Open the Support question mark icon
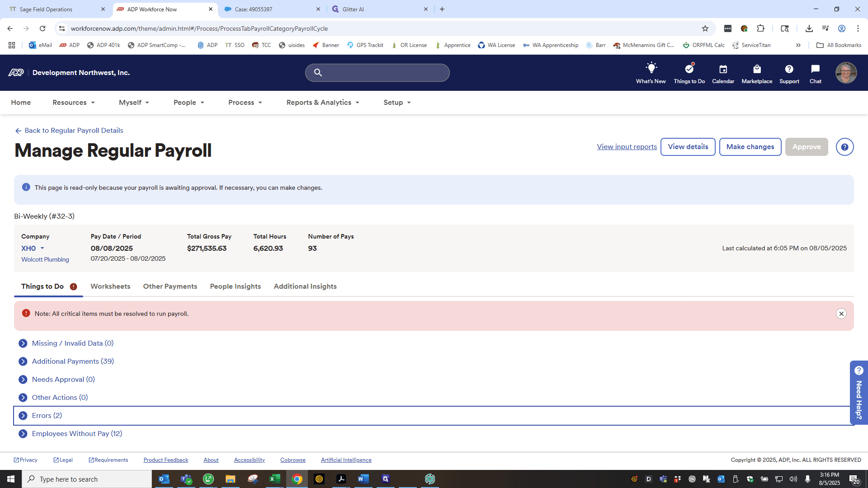The image size is (868, 488). coord(789,69)
